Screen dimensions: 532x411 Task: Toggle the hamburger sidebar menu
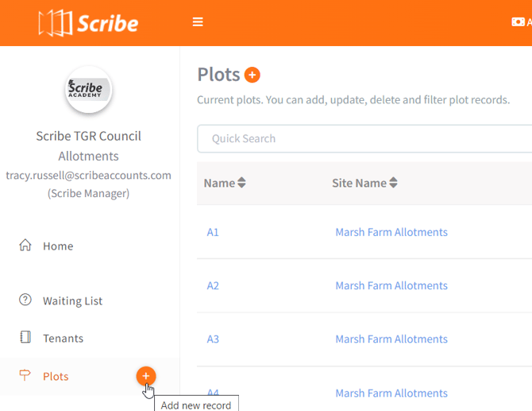(x=198, y=22)
